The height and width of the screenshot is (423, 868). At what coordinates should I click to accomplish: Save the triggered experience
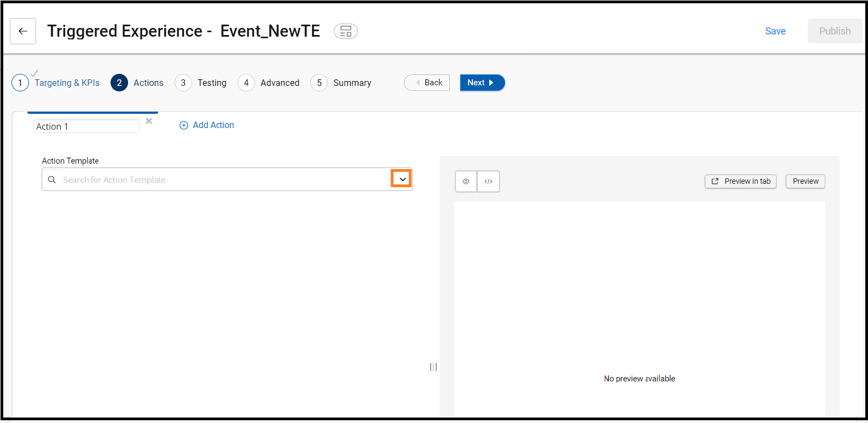[775, 31]
